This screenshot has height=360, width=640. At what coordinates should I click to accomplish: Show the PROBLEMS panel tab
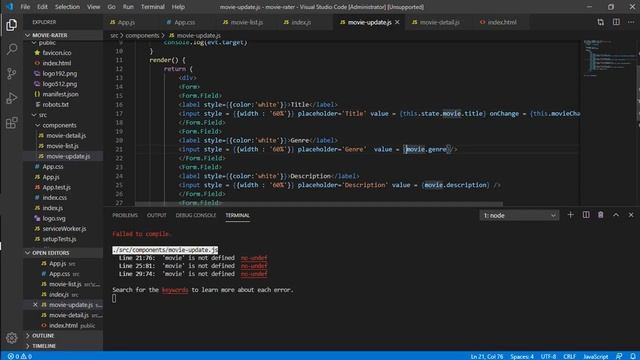(125, 215)
